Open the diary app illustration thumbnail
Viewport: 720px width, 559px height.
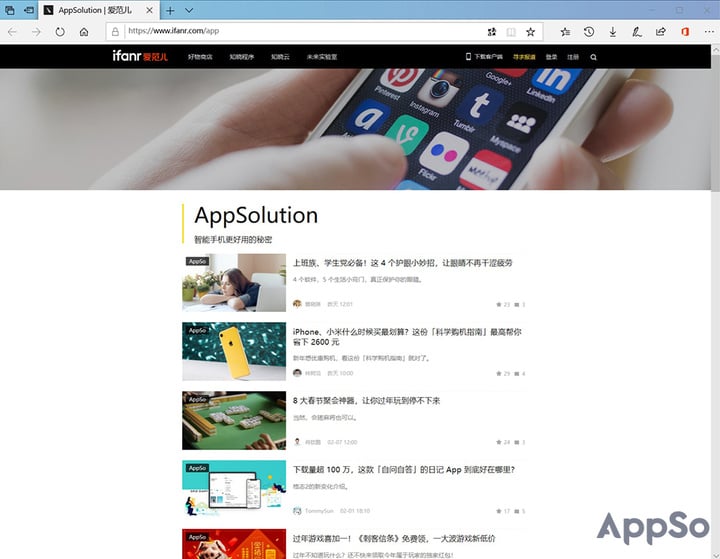tap(234, 489)
